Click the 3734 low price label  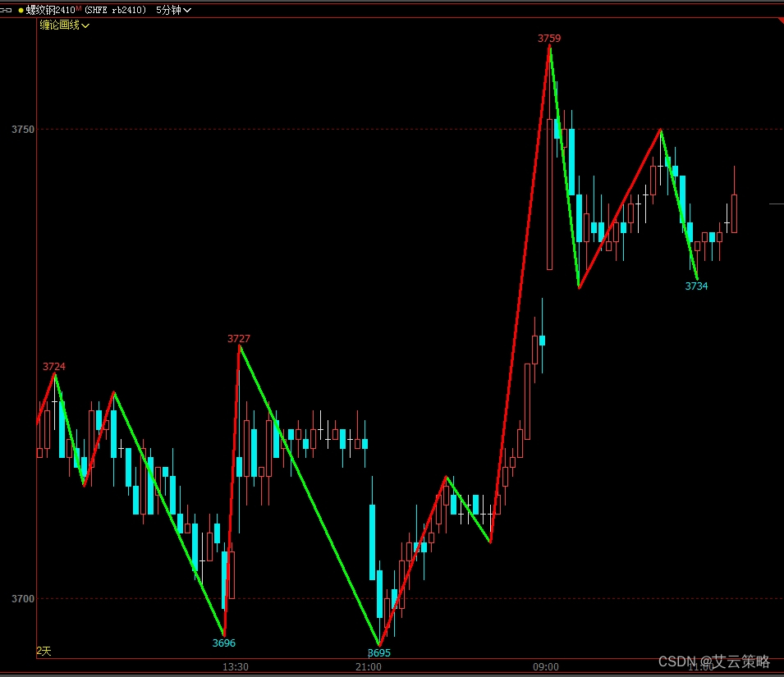click(x=696, y=286)
